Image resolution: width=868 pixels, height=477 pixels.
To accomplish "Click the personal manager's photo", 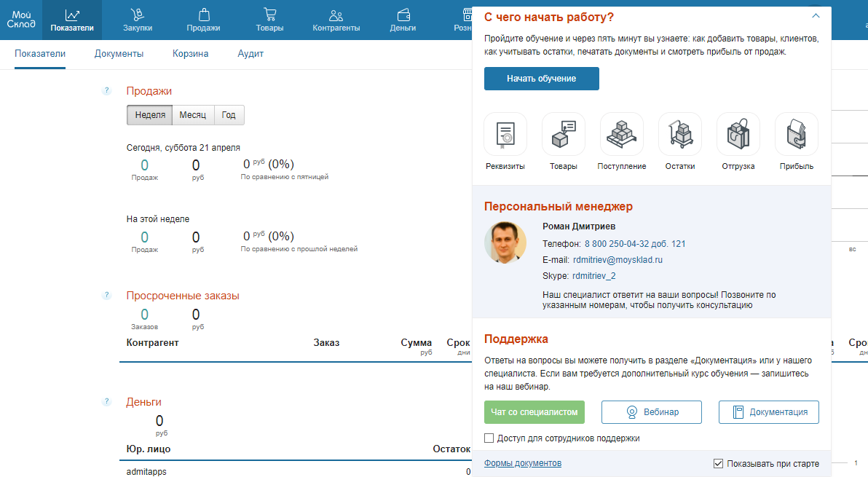I will (505, 243).
